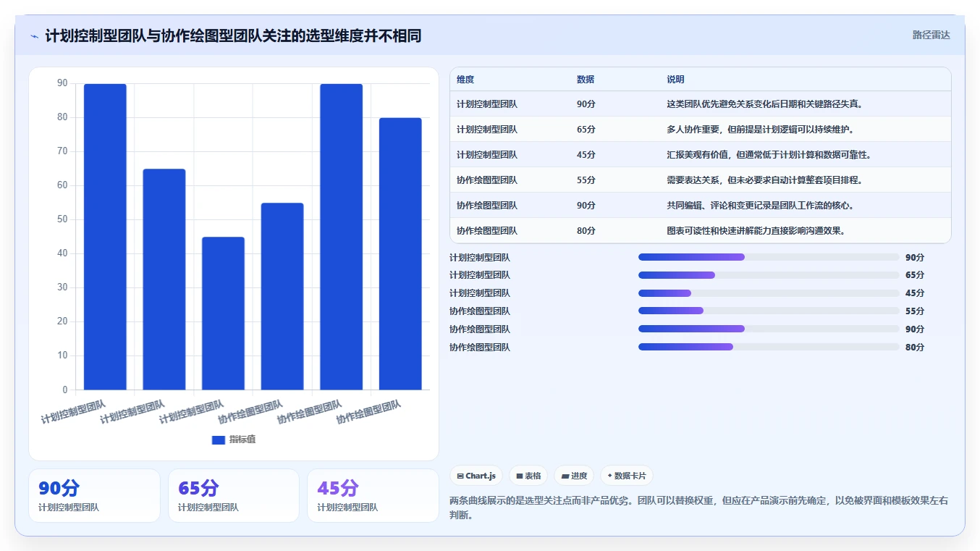This screenshot has width=980, height=551.
Task: Click the first bar reaching 90 in chart
Action: [x=105, y=237]
